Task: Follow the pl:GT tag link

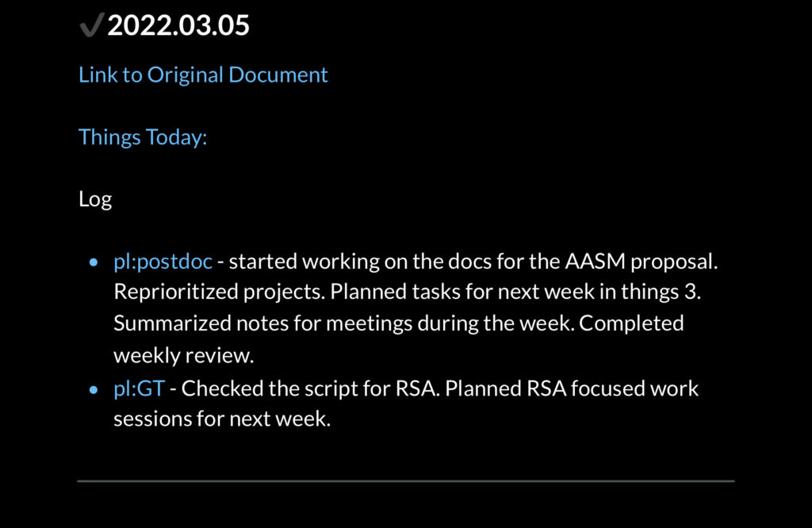Action: pos(140,388)
